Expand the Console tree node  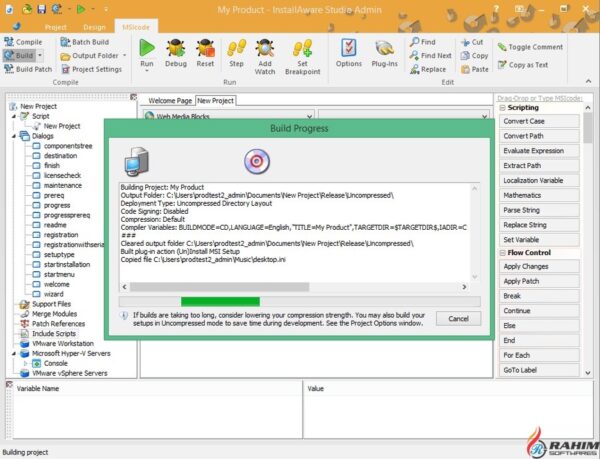pyautogui.click(x=25, y=363)
